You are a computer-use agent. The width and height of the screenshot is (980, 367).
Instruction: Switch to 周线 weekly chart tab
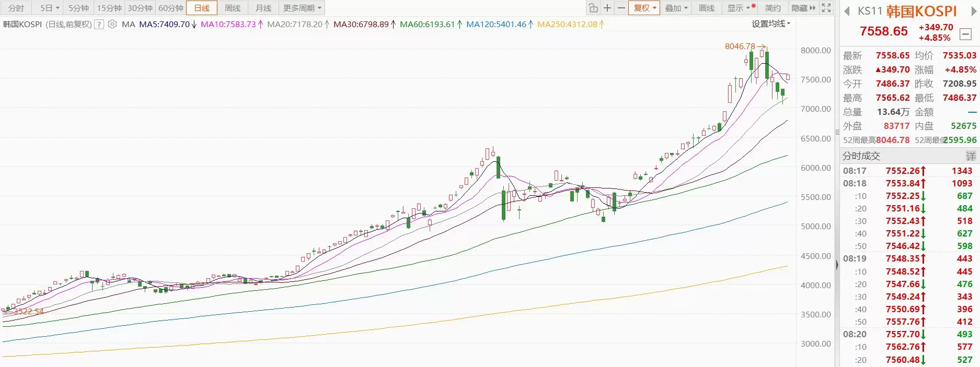pos(233,8)
